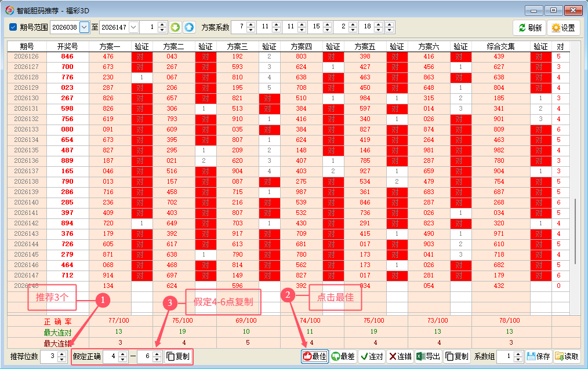This screenshot has height=369, width=588.
Task: Click the 方案四 column header
Action: point(301,46)
